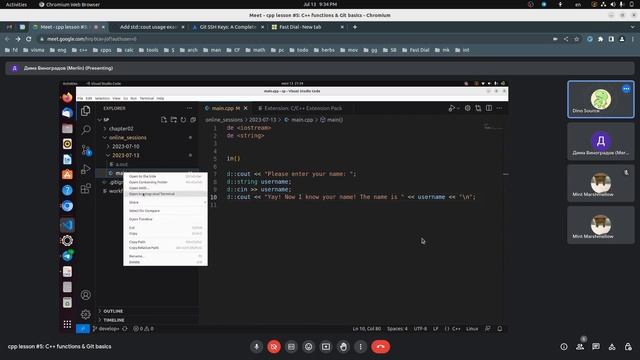
Task: Select the Dino Source participant tile
Action: coord(600,100)
